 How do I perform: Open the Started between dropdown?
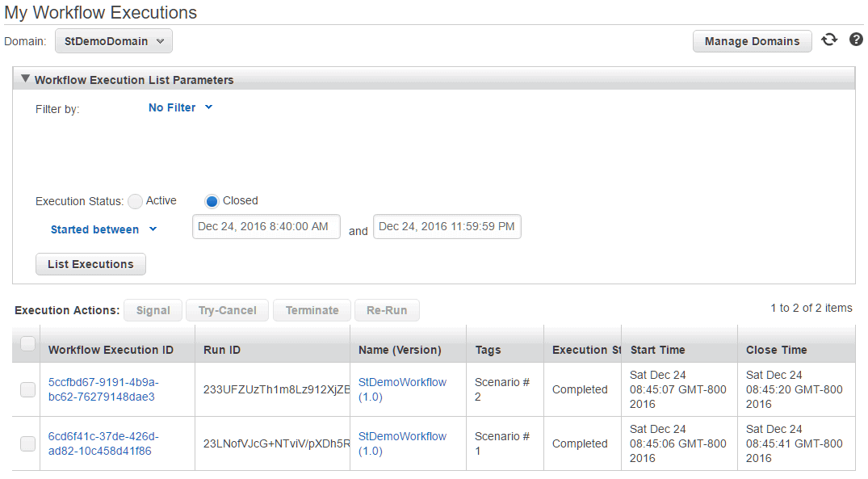coord(103,229)
